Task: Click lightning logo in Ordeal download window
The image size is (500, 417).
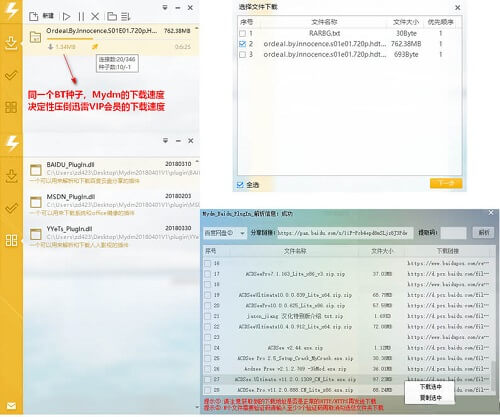Action: click(x=12, y=10)
